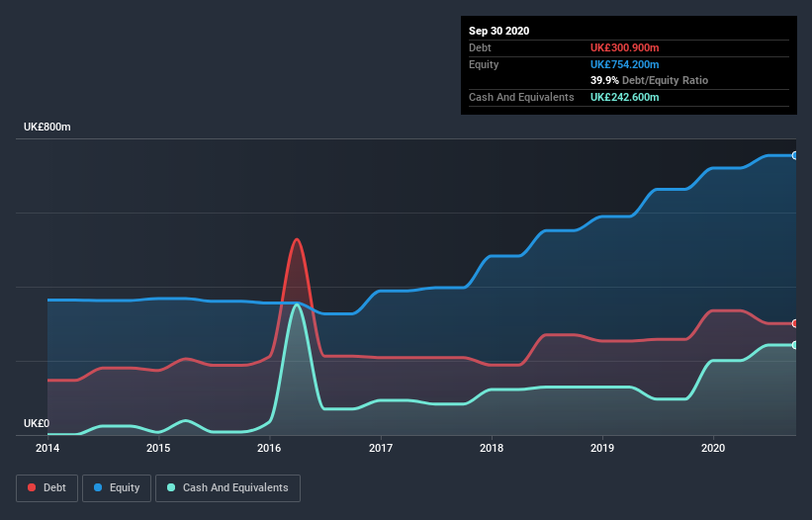Click the UK£0 y-axis label
Viewport: 812px width, 520px height.
(37, 423)
